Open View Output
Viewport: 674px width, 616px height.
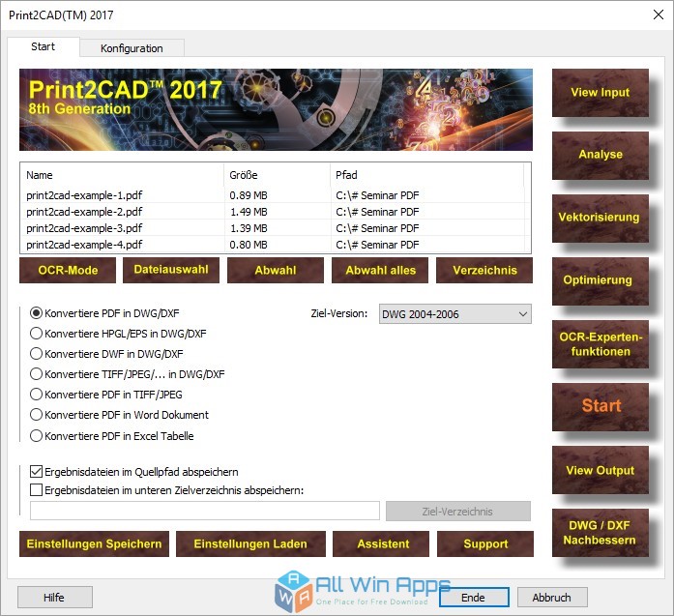(601, 470)
